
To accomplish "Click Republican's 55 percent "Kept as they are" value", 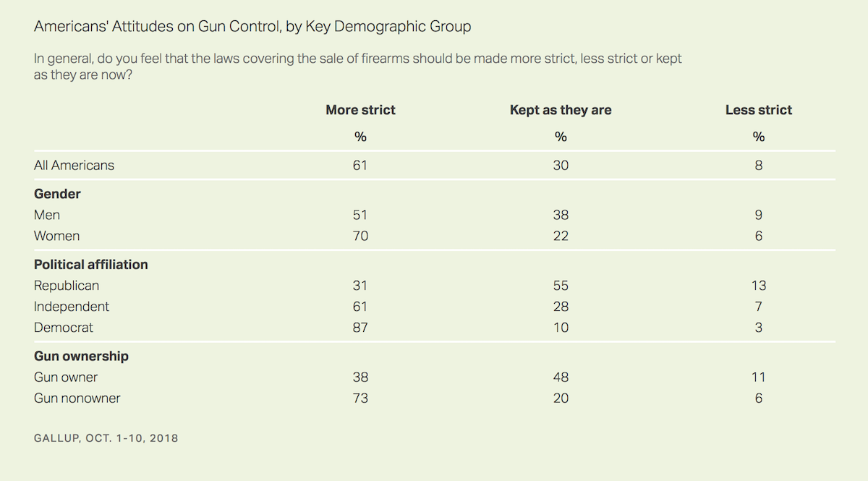I will 561,285.
